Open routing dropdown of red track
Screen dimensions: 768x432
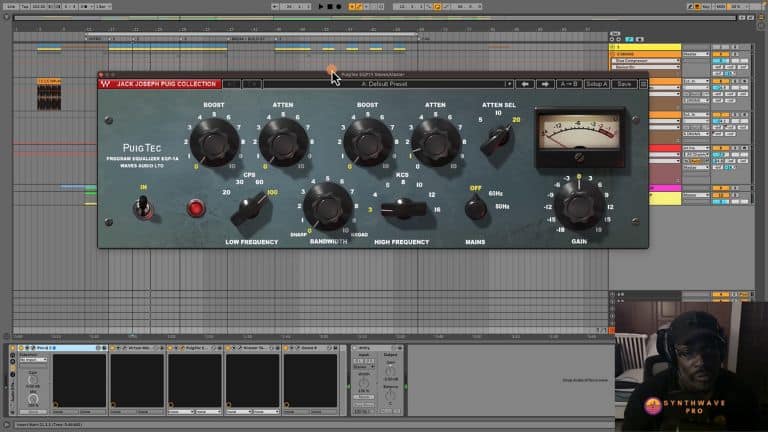696,148
